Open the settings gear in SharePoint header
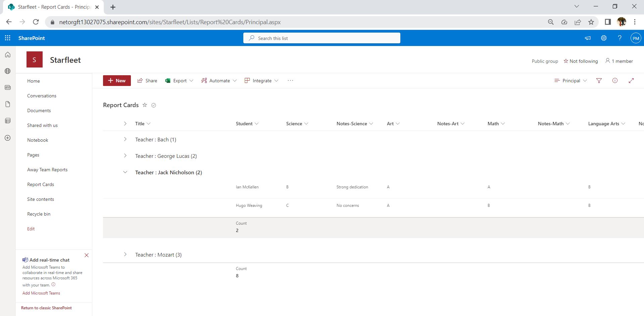The width and height of the screenshot is (644, 316). [x=603, y=38]
